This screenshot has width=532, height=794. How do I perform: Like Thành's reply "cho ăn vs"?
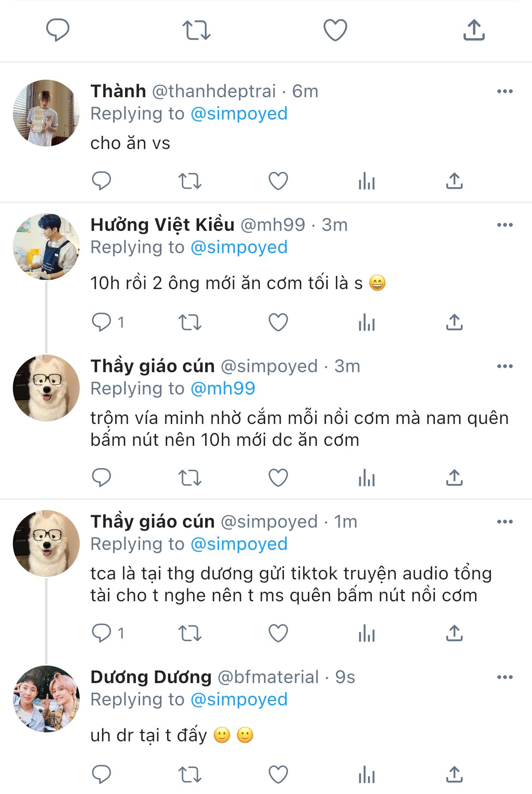(278, 181)
